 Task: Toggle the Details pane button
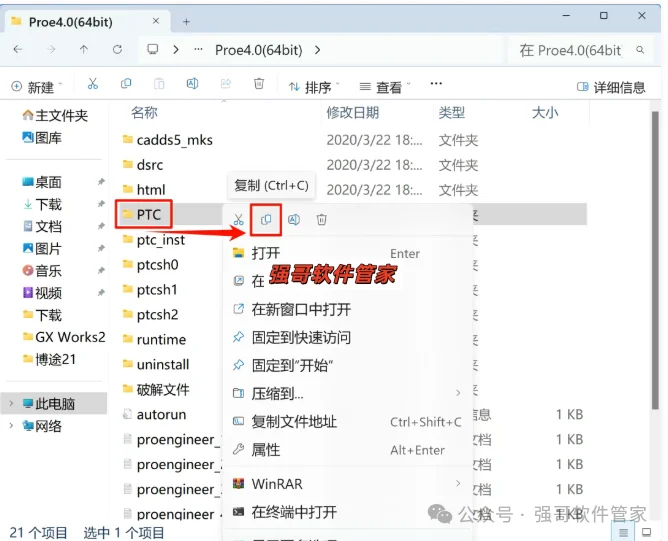(x=610, y=87)
